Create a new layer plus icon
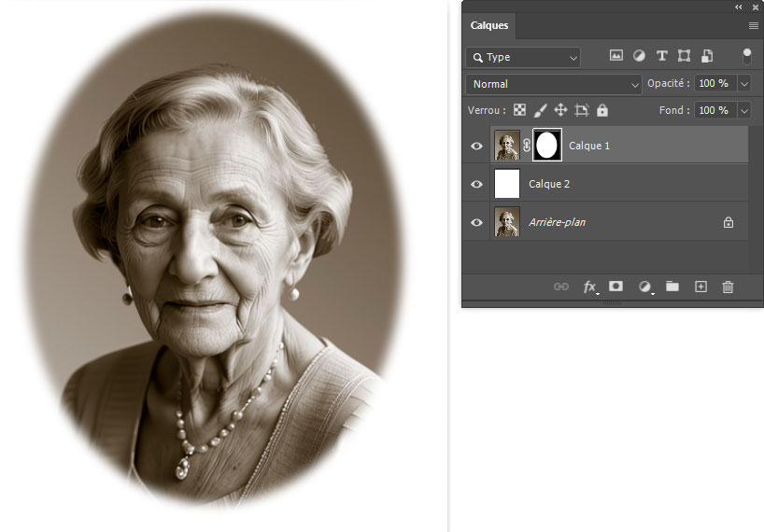The height and width of the screenshot is (532, 764). [700, 287]
